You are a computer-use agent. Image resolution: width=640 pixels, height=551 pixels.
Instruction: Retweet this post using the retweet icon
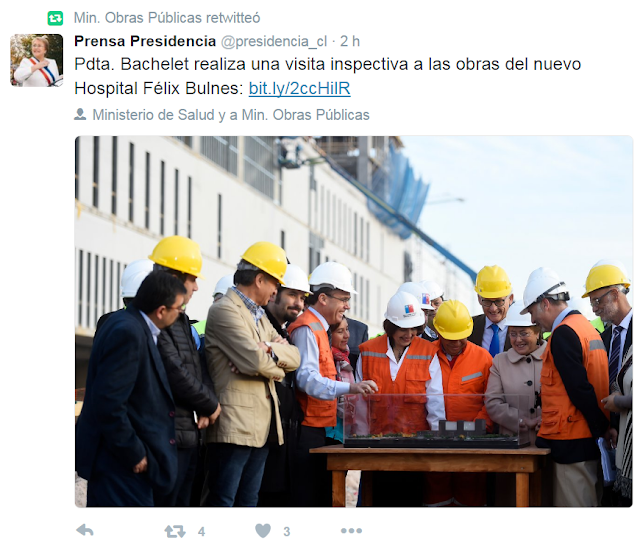(175, 531)
